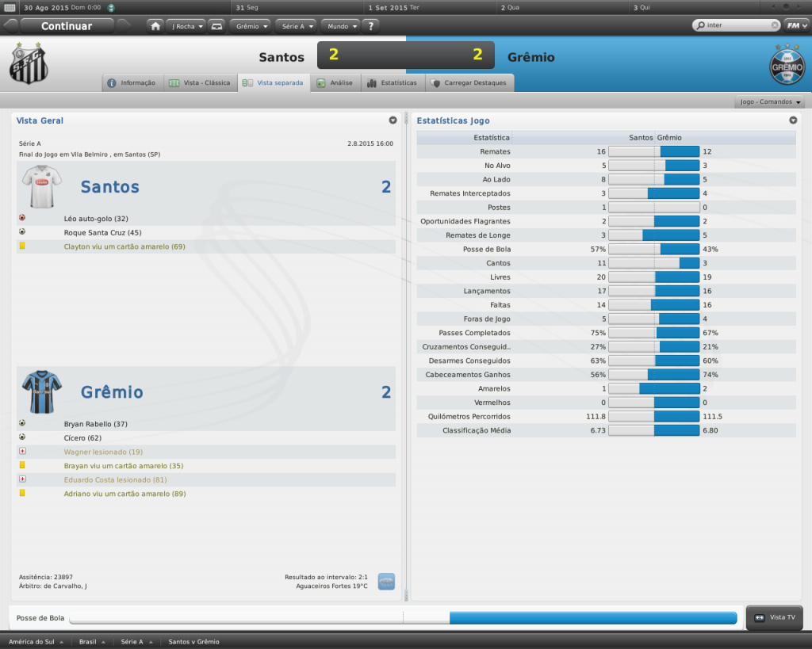Expand the Estatísticas Jogo panel options arrow
The width and height of the screenshot is (812, 649).
pyautogui.click(x=793, y=120)
